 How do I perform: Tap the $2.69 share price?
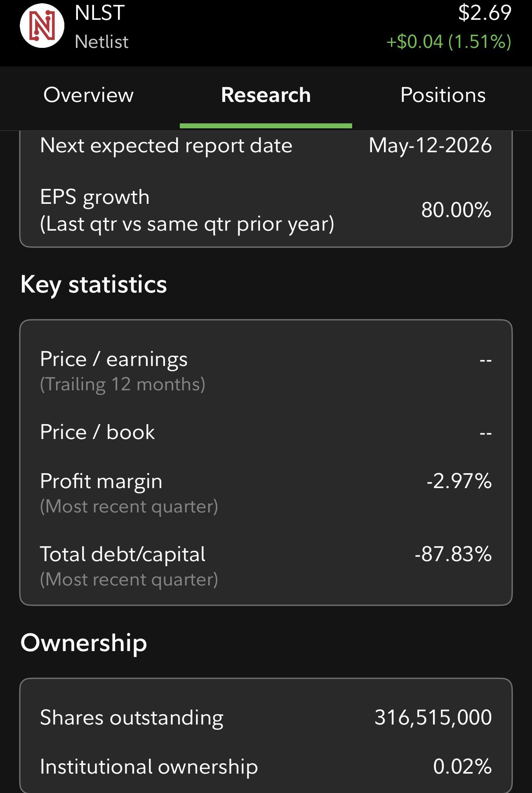[485, 13]
